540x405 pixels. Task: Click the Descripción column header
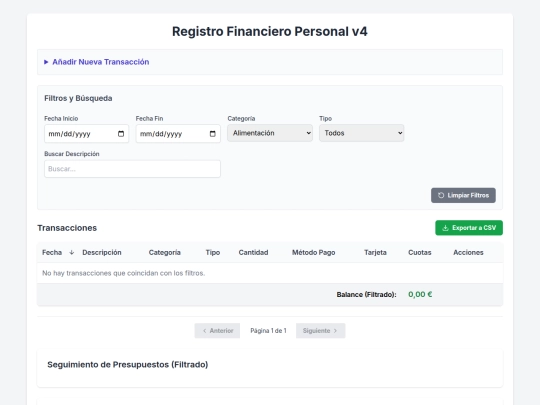click(102, 252)
